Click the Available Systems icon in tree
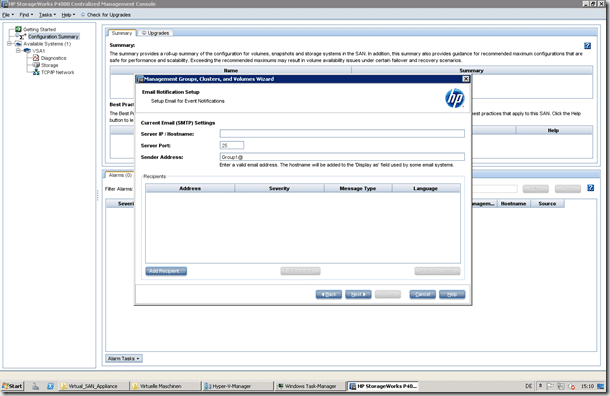 18,44
